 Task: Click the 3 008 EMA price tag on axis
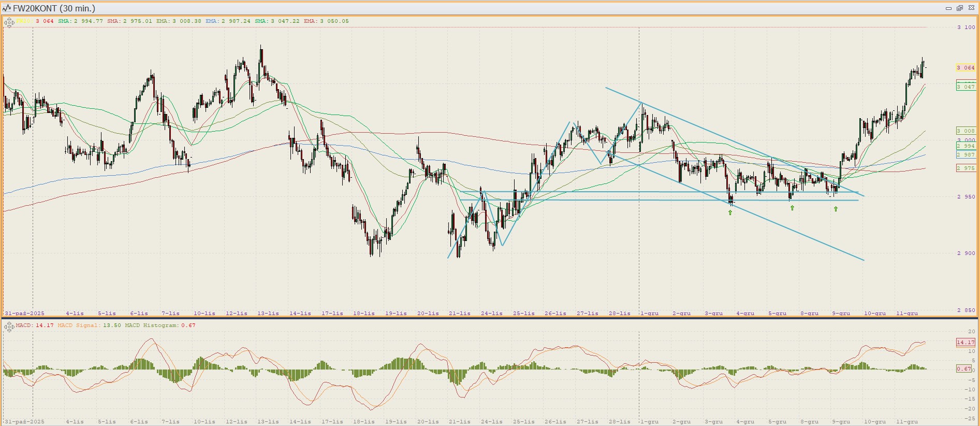(966, 131)
